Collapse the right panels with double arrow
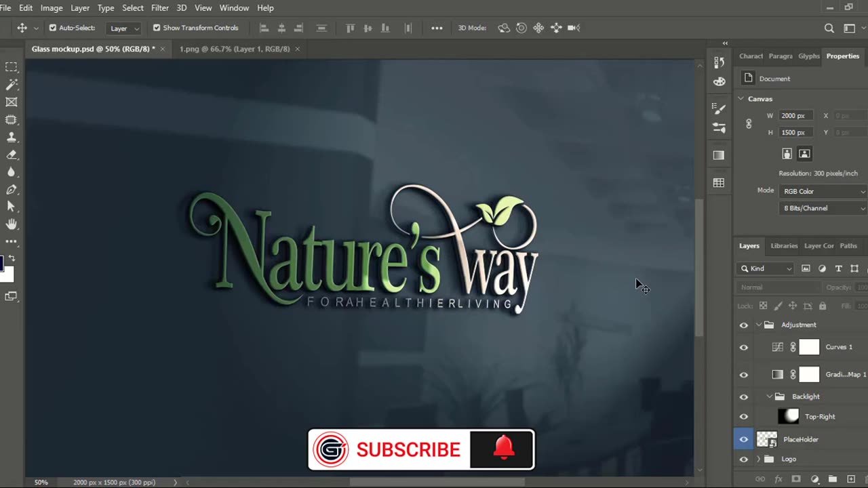Image resolution: width=868 pixels, height=488 pixels. coord(725,43)
